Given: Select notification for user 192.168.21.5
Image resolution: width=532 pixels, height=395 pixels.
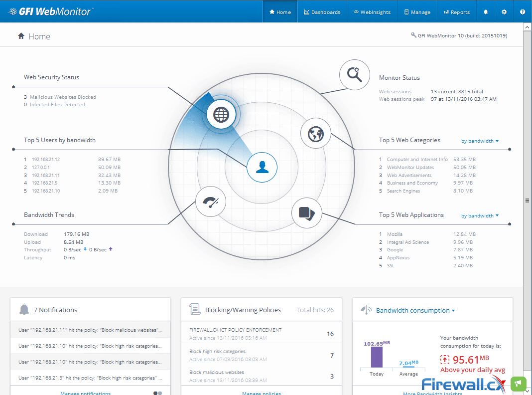Looking at the screenshot, I should coord(90,378).
